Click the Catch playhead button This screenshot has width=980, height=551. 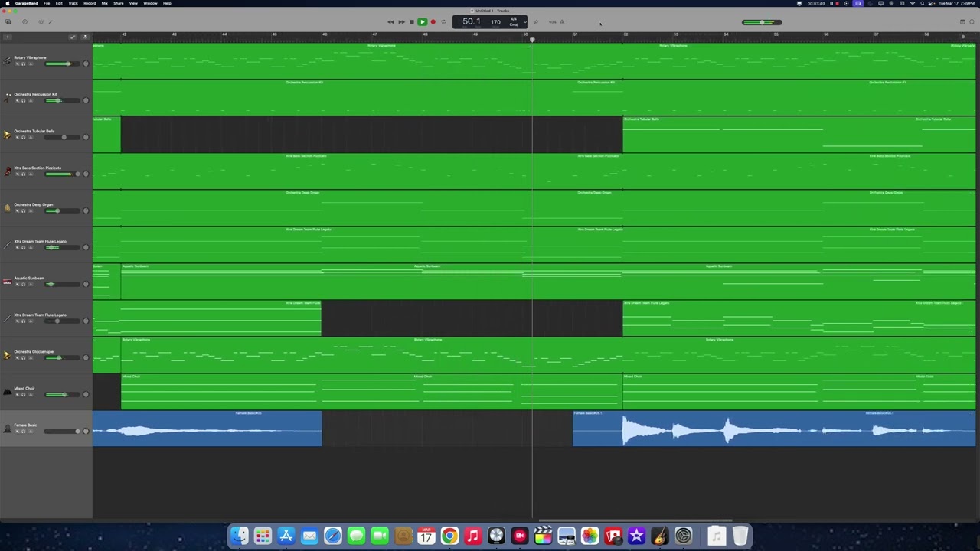pyautogui.click(x=85, y=37)
